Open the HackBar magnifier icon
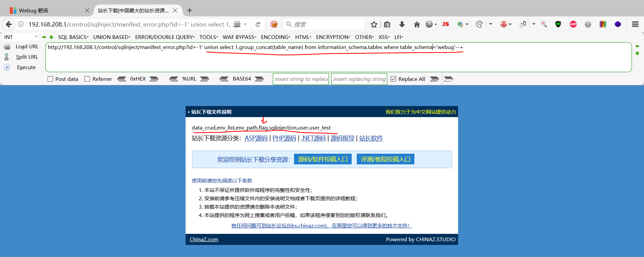Viewport: 644px width, 257px height. [x=544, y=24]
